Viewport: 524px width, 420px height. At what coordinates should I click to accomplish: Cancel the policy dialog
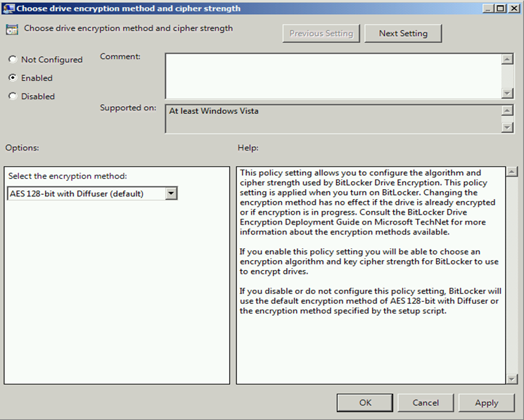click(x=426, y=402)
